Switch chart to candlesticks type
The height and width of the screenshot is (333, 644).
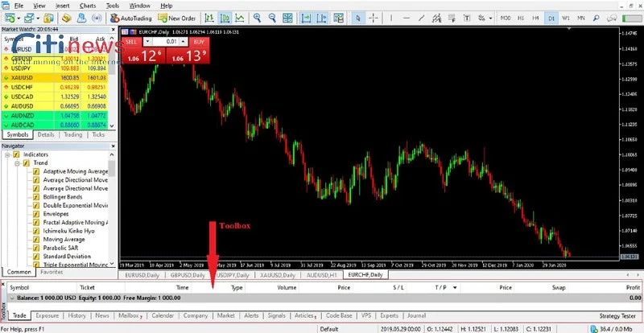point(225,18)
